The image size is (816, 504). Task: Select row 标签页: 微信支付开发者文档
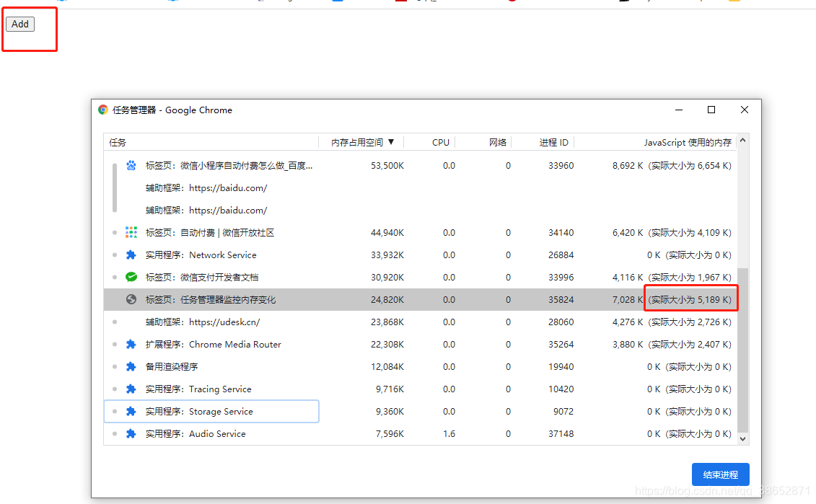coord(421,277)
